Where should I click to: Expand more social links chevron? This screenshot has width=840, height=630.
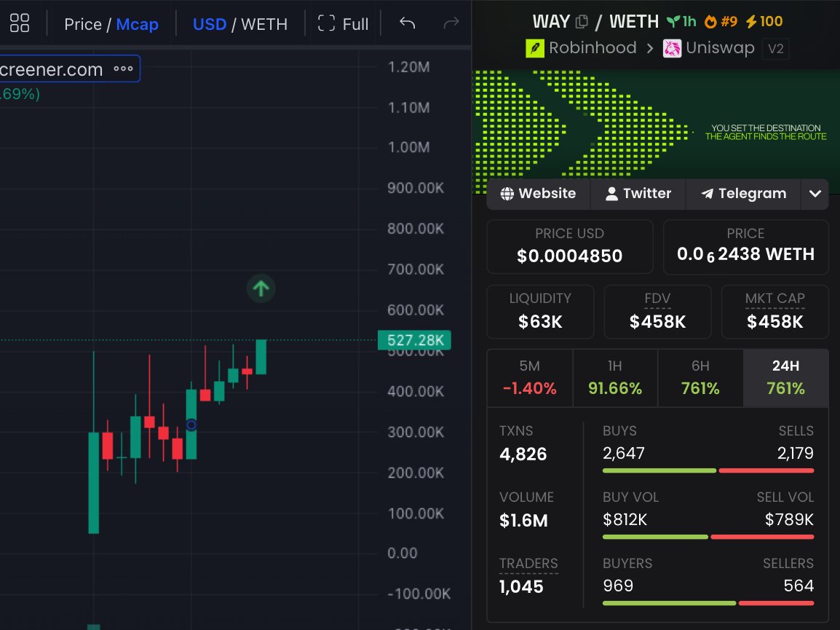tap(815, 194)
